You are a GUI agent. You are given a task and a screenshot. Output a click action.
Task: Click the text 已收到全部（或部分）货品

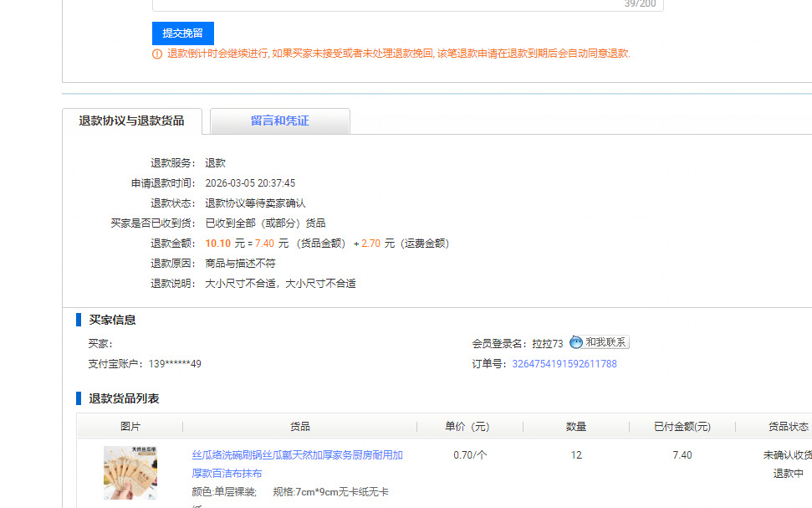coord(265,223)
